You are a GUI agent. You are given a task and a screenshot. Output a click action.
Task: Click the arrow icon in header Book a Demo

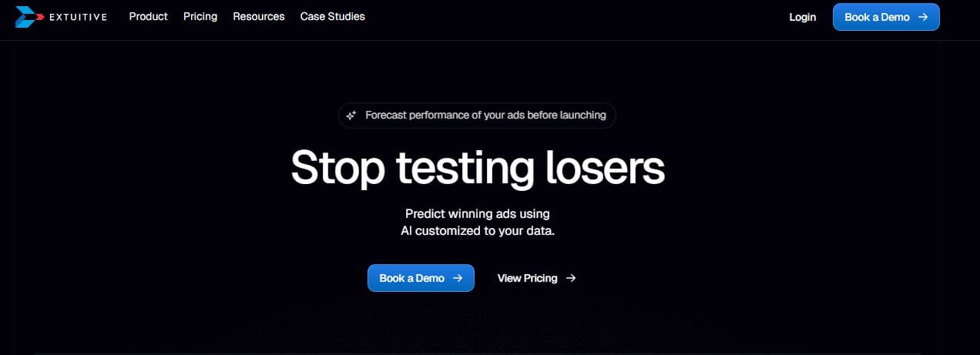(923, 17)
